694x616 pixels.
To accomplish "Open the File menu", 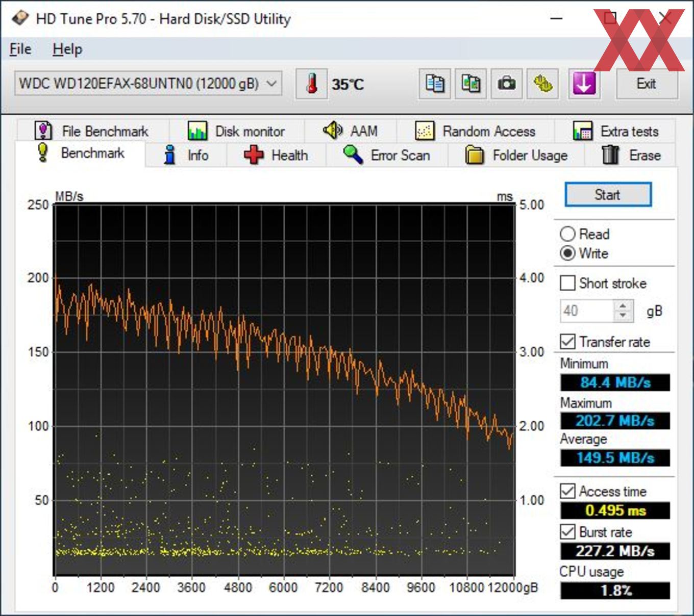I will [20, 49].
